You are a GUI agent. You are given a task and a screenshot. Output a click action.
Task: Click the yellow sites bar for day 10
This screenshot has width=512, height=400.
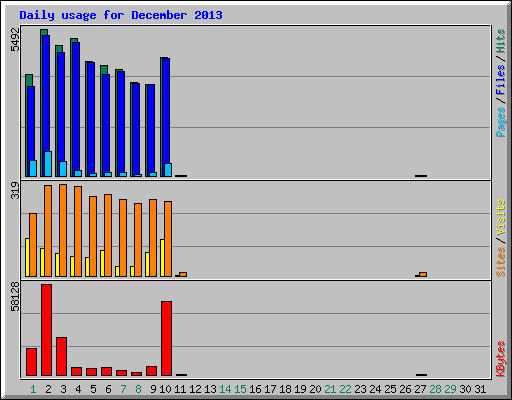(x=162, y=258)
